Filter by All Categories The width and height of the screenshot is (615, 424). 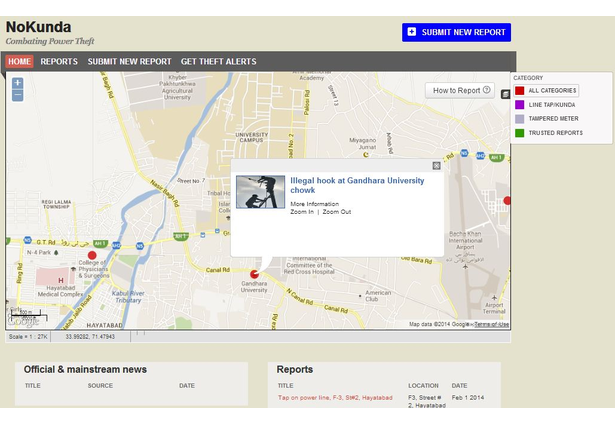(546, 91)
